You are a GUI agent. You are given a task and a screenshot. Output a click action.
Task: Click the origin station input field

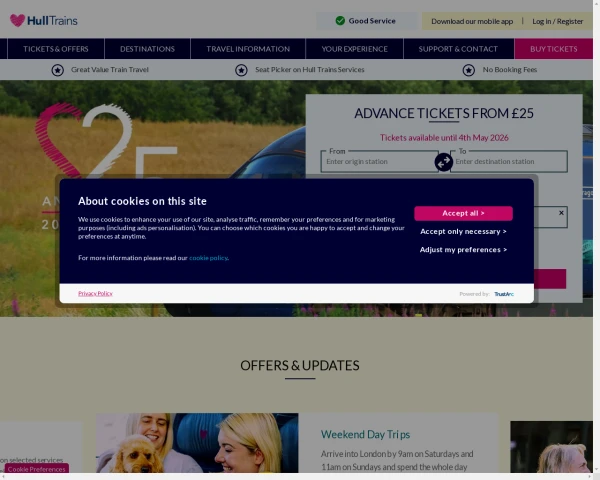tap(379, 162)
